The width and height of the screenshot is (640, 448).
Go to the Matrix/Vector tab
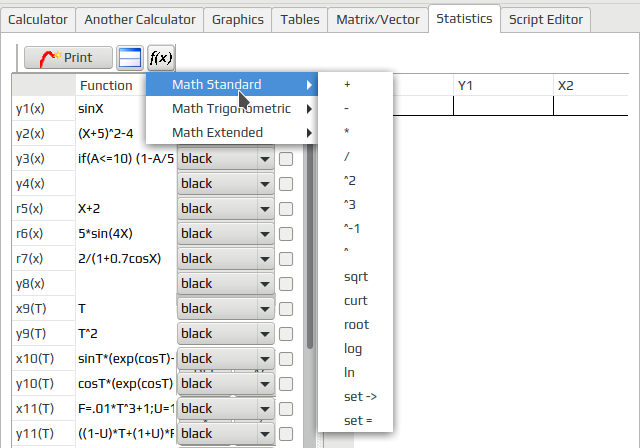pyautogui.click(x=378, y=20)
